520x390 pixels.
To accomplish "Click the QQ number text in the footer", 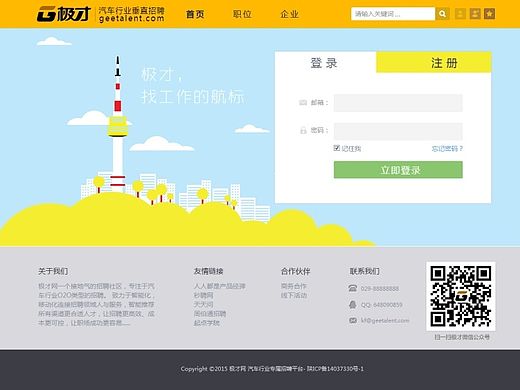I will [382, 305].
